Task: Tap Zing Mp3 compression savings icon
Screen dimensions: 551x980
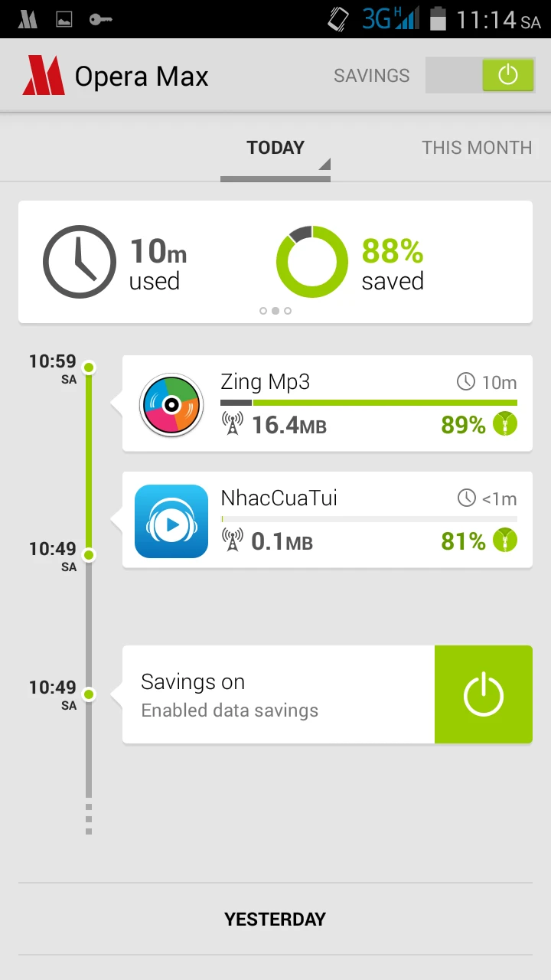Action: coord(505,424)
